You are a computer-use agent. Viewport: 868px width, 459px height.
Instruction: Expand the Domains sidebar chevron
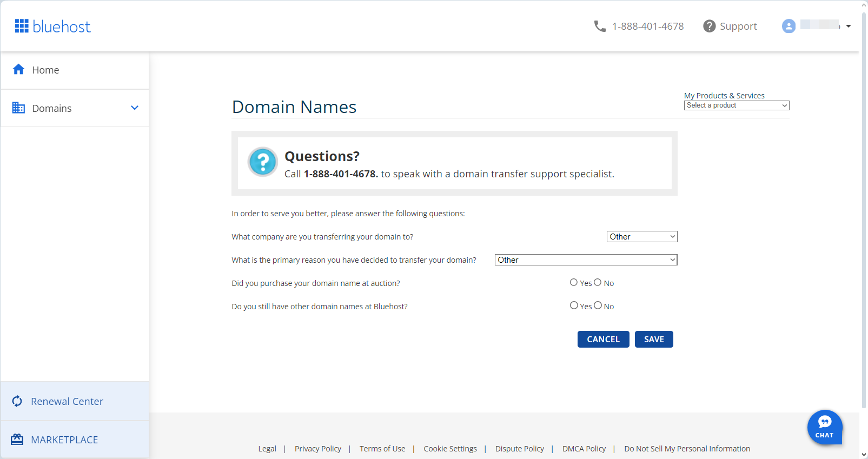[x=135, y=108]
